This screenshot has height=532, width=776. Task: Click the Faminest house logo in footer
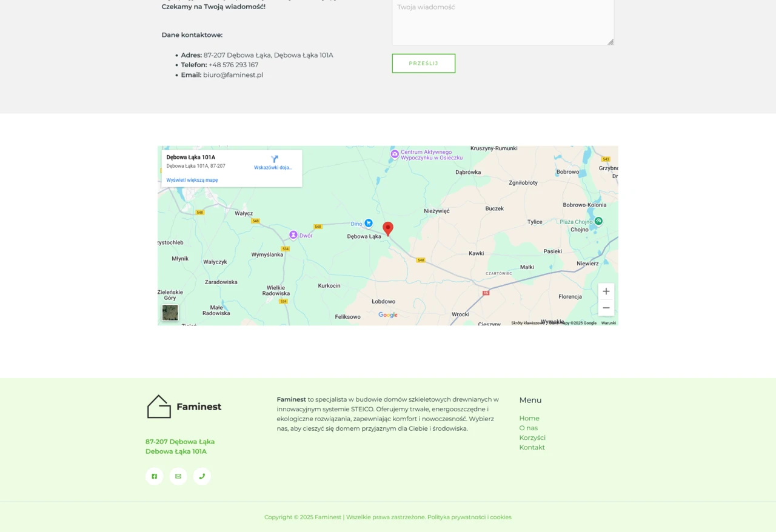point(184,407)
